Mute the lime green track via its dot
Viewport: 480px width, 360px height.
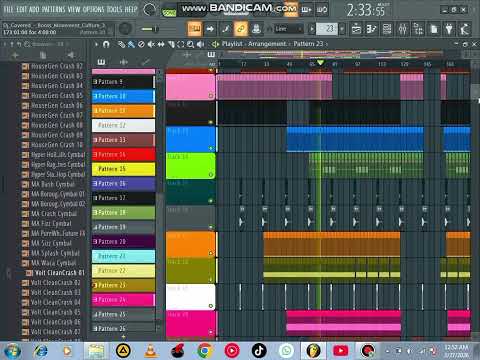tap(211, 174)
